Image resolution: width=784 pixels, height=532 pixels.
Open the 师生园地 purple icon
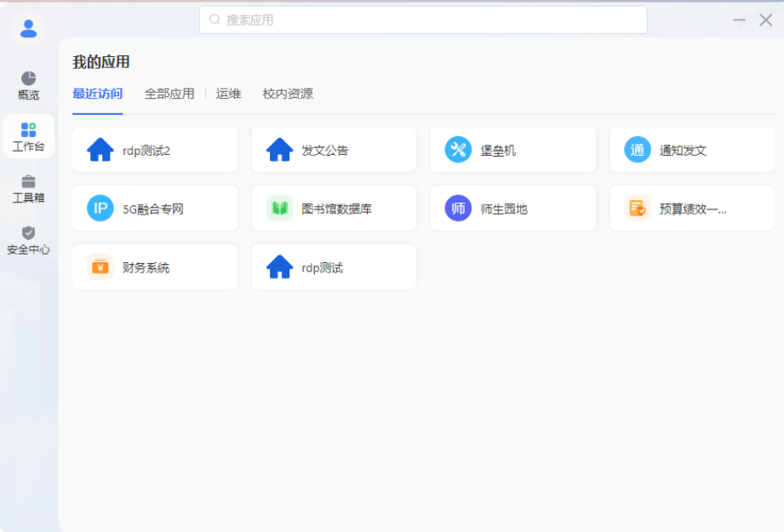pyautogui.click(x=458, y=208)
